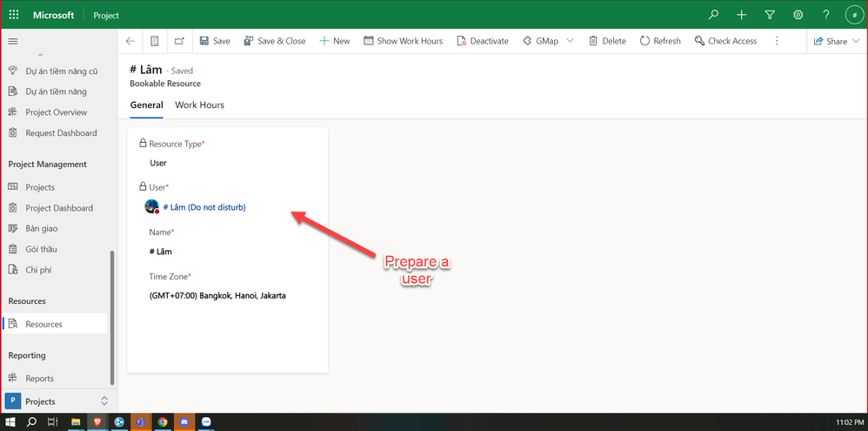
Task: Expand the Share dropdown chevron
Action: click(x=857, y=41)
